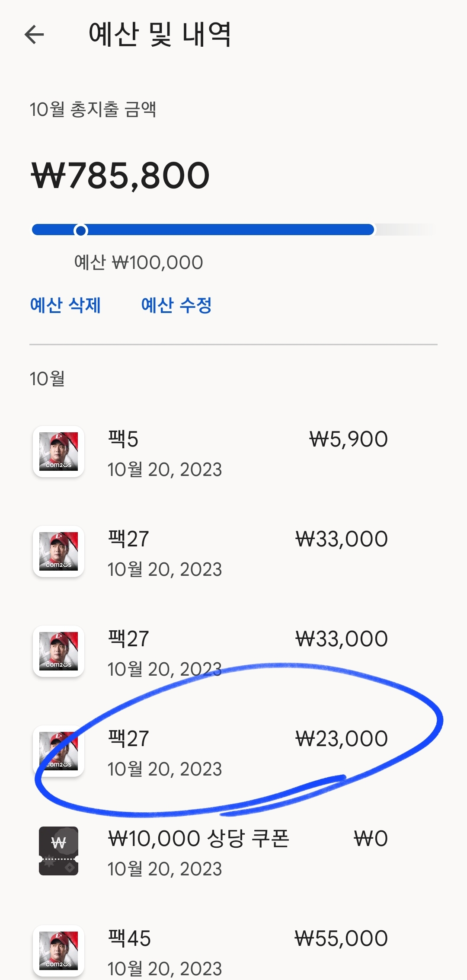Screen dimensions: 467x980
Task: Tap game icon beside the ₩23,000 팩27
Action: point(59,751)
